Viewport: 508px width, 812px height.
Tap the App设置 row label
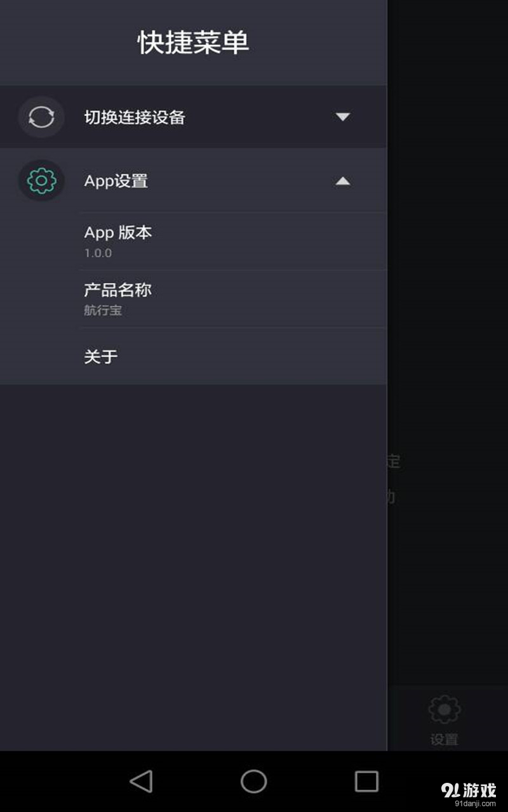point(117,181)
